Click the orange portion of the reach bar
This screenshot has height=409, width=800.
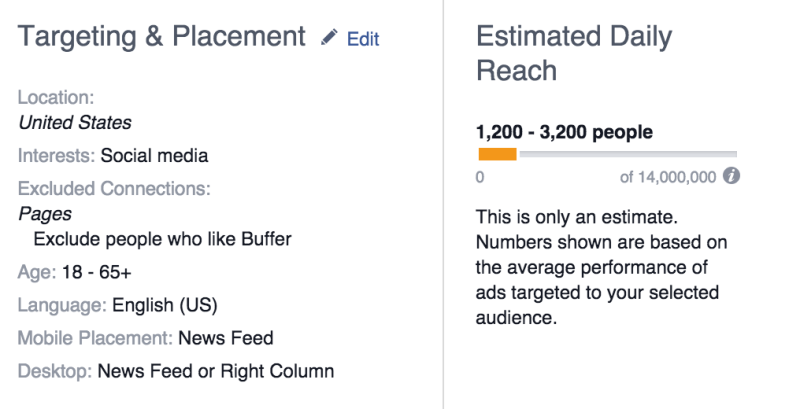pyautogui.click(x=497, y=154)
